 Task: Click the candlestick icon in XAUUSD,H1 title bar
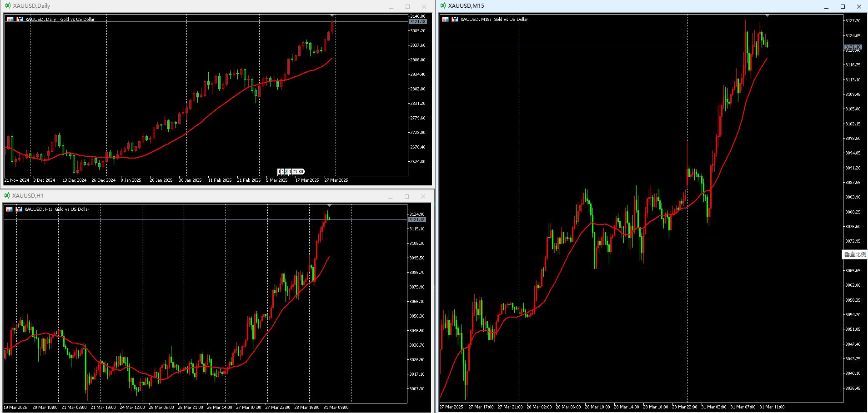coord(7,196)
